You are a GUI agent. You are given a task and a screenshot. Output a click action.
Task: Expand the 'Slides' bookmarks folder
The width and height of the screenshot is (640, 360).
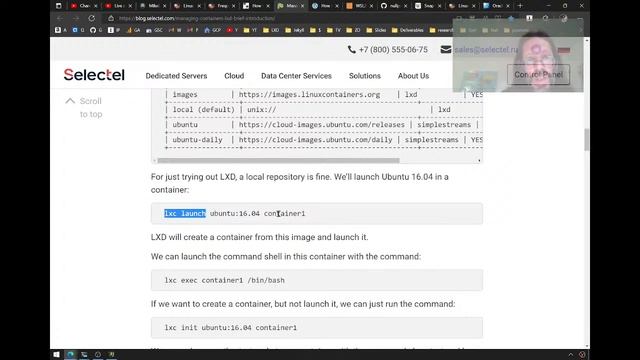coord(376,30)
